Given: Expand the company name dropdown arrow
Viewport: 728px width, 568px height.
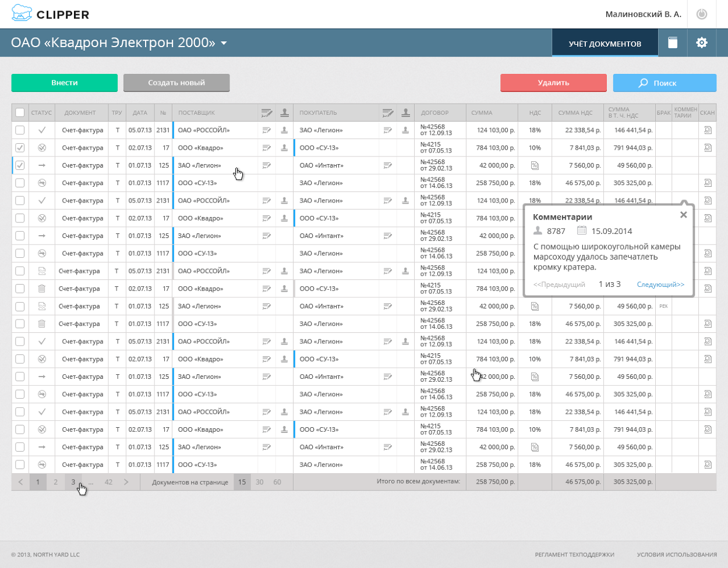Looking at the screenshot, I should [x=224, y=43].
